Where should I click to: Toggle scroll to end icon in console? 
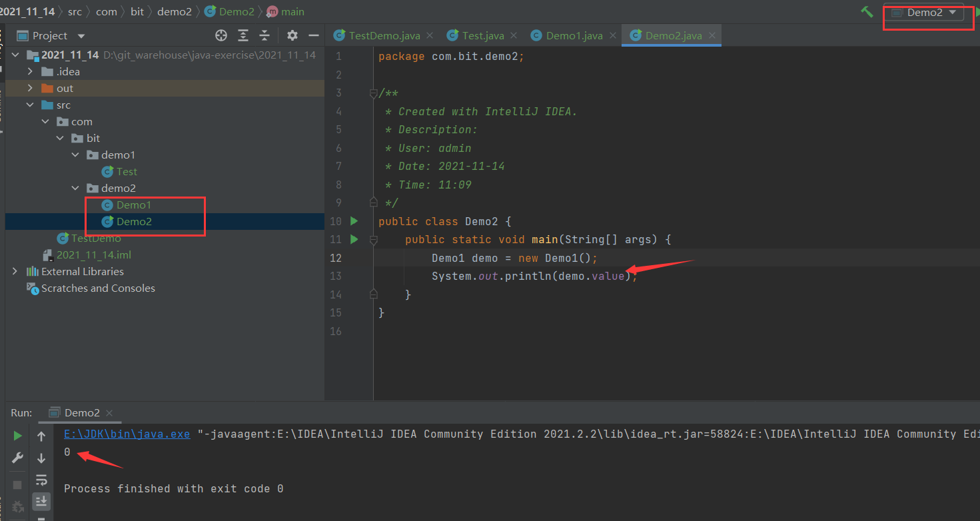(x=41, y=500)
